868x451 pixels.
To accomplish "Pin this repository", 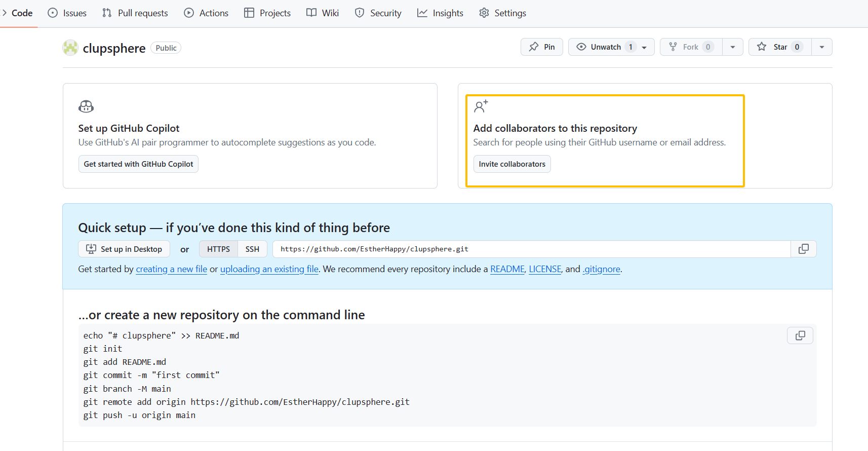I will (542, 47).
